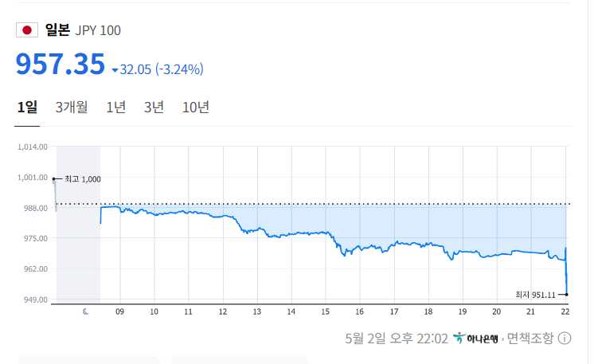Click the 일본 country name
Screen dimensions: 598x364
(57, 30)
